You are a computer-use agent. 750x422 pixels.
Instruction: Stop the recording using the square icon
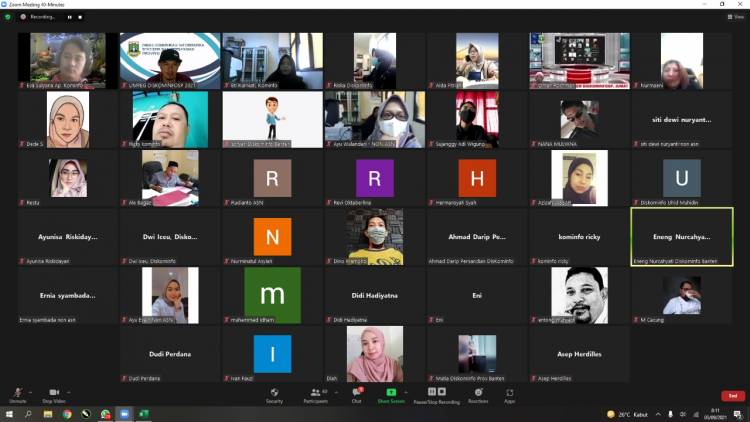(82, 17)
